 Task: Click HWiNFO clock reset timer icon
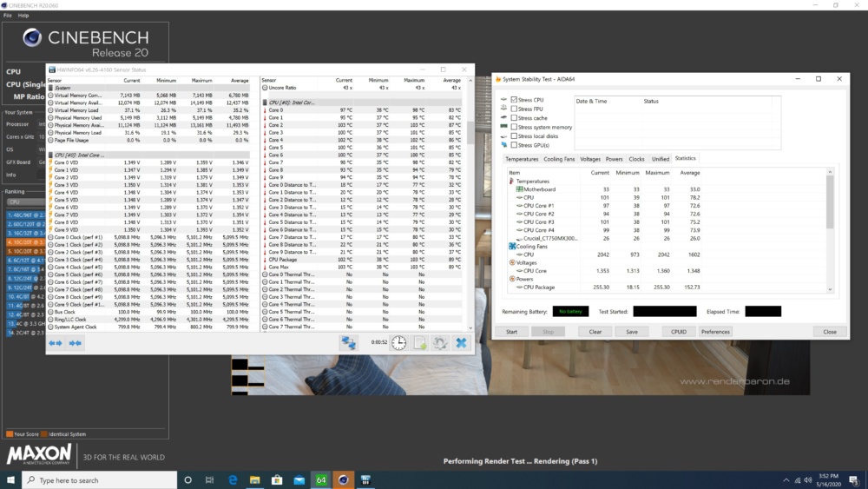(x=398, y=343)
